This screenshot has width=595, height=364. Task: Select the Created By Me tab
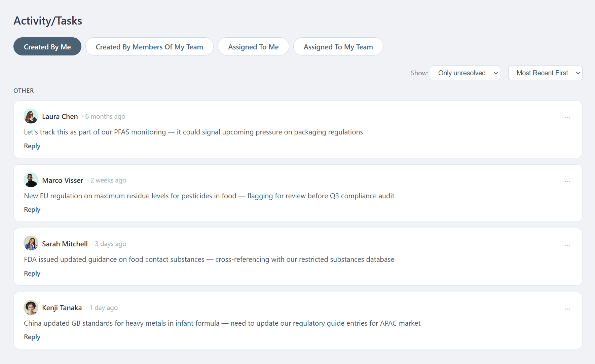click(47, 46)
